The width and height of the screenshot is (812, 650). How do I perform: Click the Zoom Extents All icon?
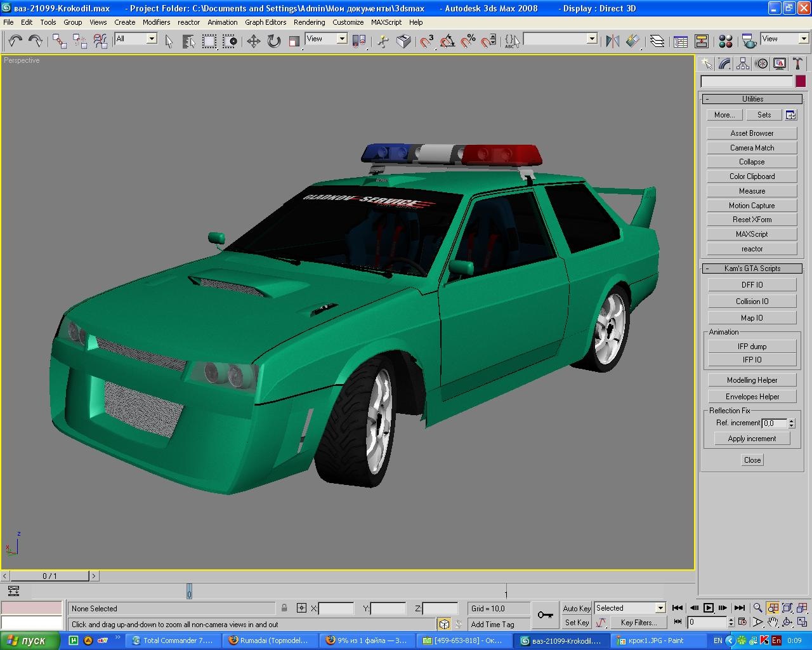(x=802, y=607)
